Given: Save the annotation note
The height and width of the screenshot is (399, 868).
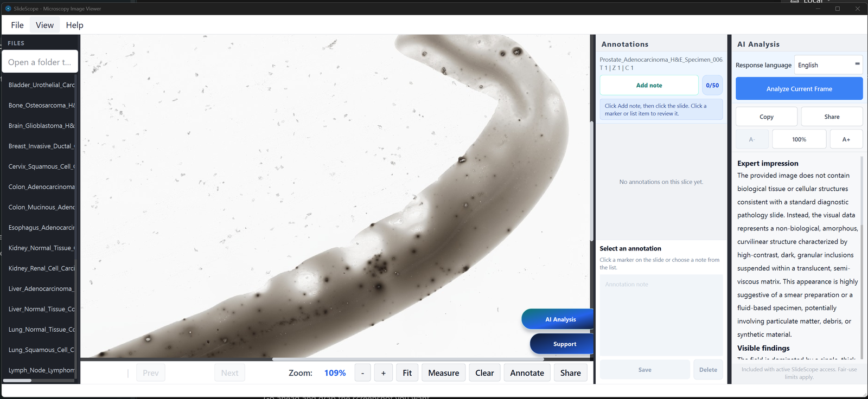Looking at the screenshot, I should pyautogui.click(x=644, y=370).
